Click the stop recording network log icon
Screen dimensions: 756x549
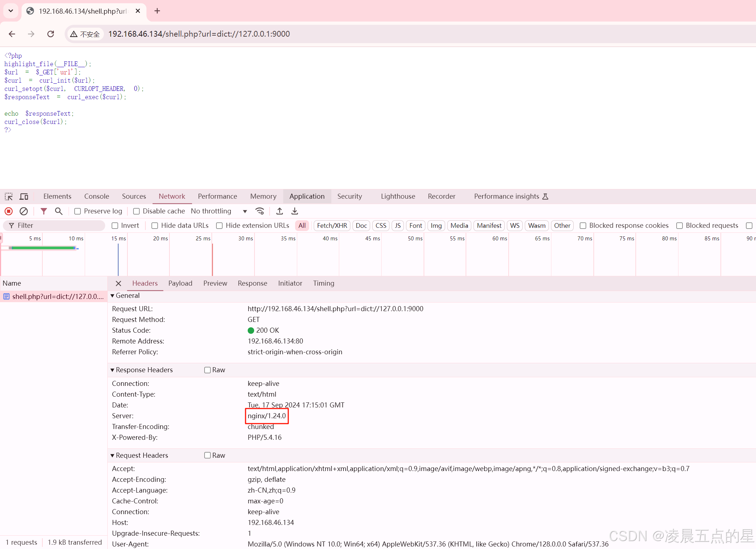(x=9, y=211)
